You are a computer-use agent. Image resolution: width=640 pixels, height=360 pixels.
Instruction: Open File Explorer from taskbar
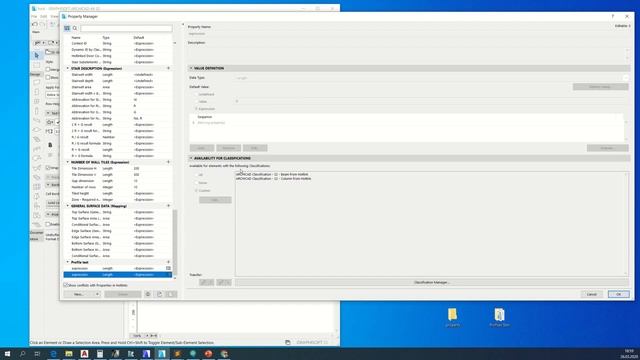[69, 353]
